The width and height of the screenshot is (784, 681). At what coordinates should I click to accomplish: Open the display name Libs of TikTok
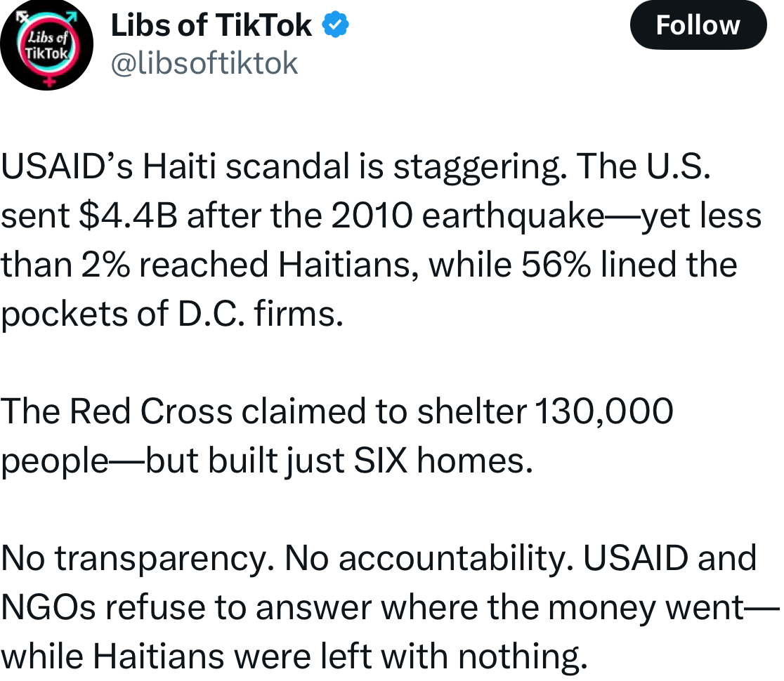tap(211, 26)
